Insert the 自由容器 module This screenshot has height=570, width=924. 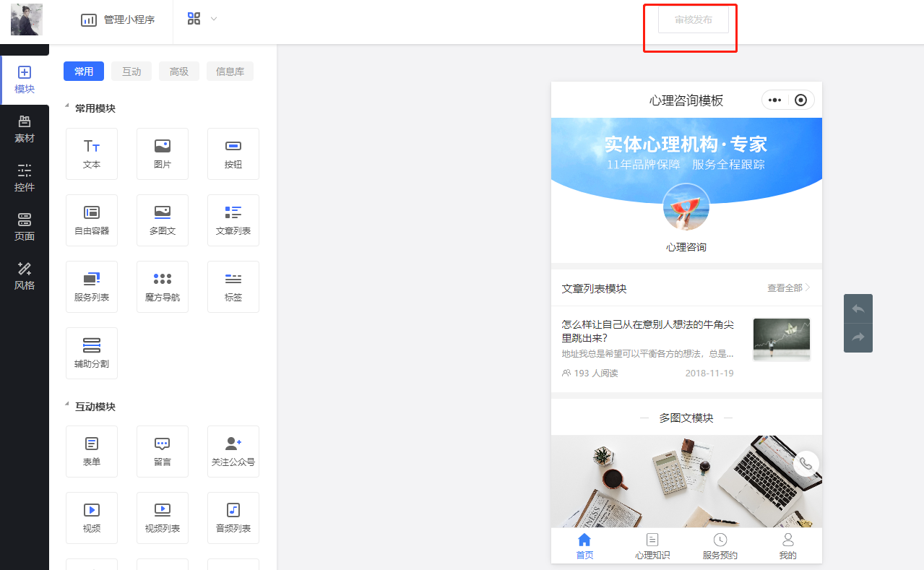coord(92,220)
